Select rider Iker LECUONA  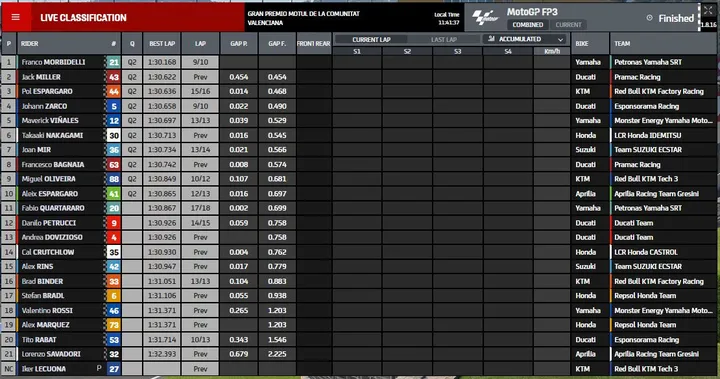click(x=44, y=368)
